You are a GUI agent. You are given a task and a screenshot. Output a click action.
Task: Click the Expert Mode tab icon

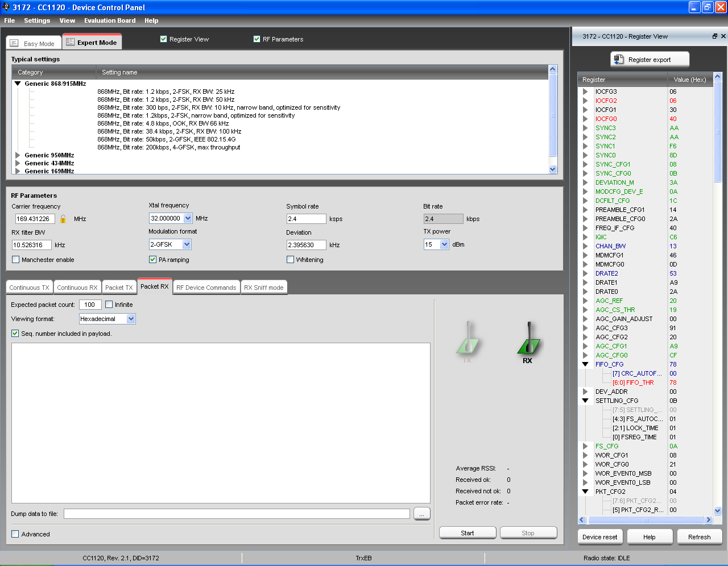pos(71,42)
